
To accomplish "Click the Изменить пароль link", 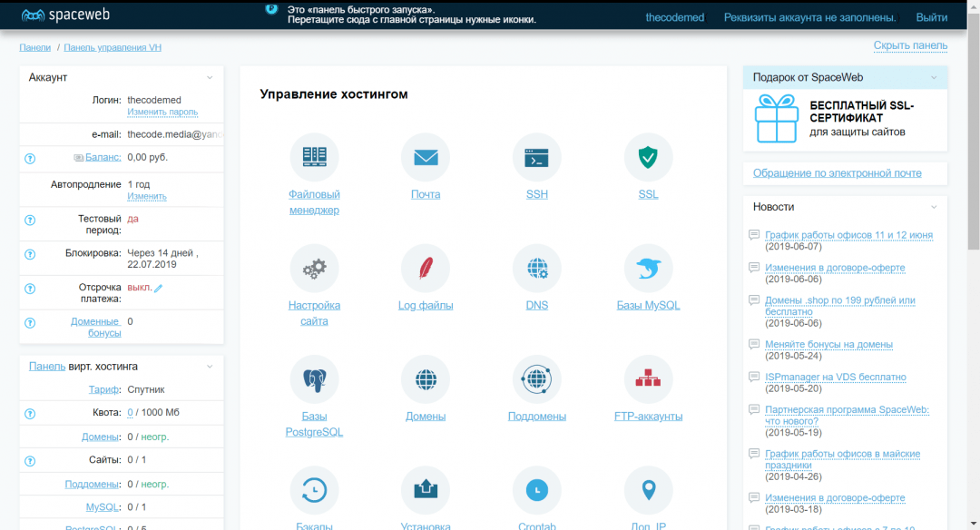I will [x=162, y=112].
